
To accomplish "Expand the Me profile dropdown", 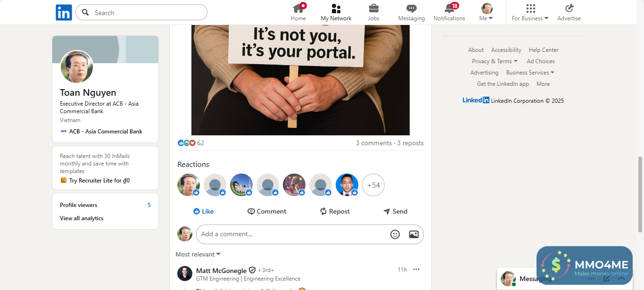I will coord(487,18).
